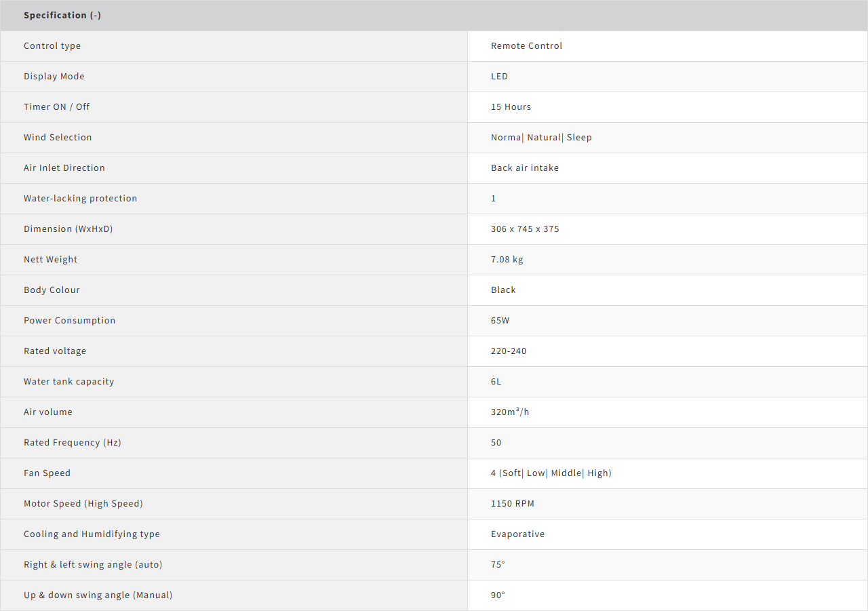
Task: Click the Evaporative cooling type value
Action: coord(517,534)
